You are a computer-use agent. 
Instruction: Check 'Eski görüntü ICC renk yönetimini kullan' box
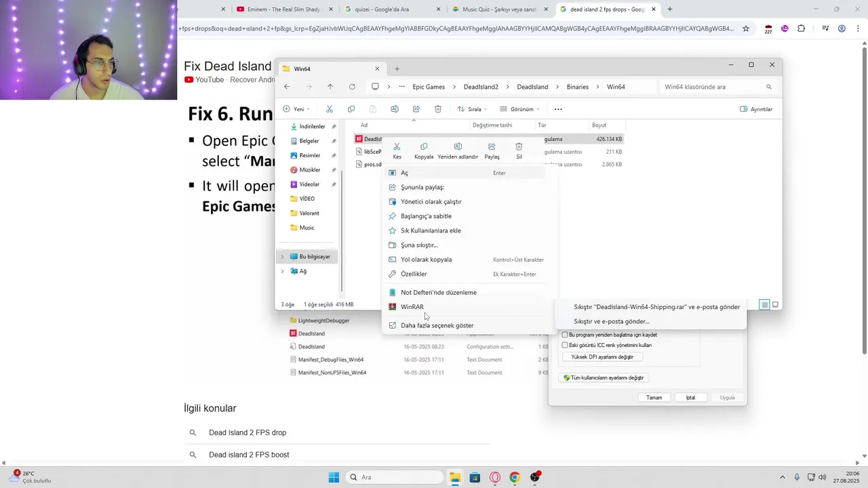(x=565, y=345)
